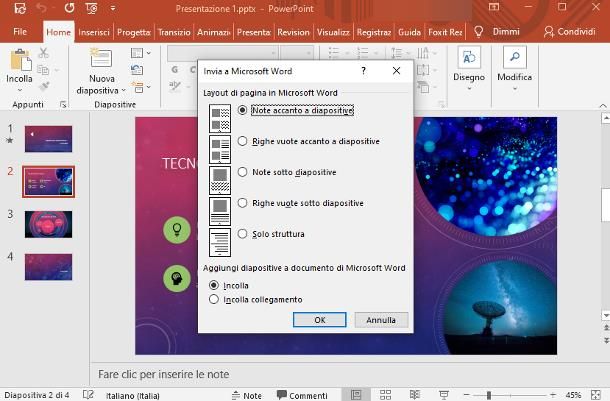Click the help question mark in dialog

[x=363, y=71]
